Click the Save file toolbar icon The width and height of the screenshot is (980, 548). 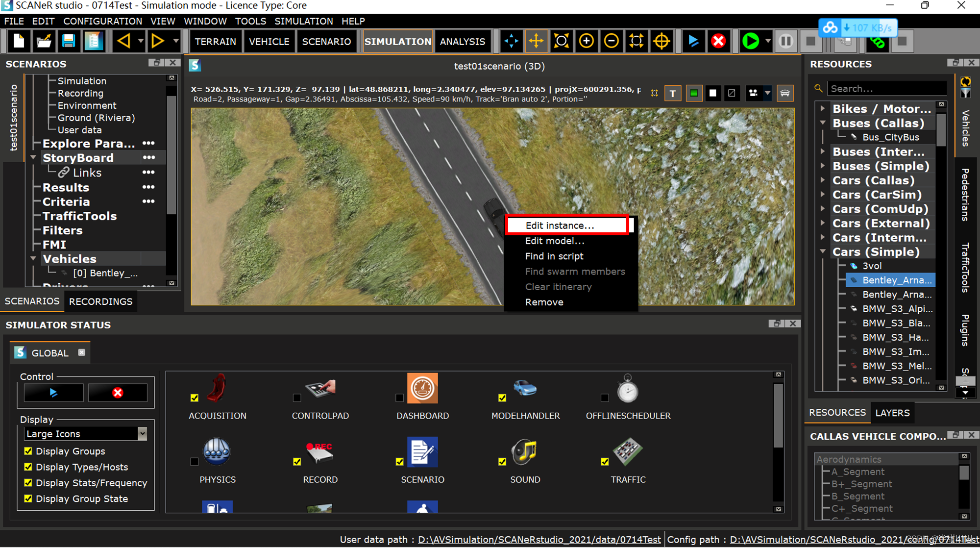point(69,41)
